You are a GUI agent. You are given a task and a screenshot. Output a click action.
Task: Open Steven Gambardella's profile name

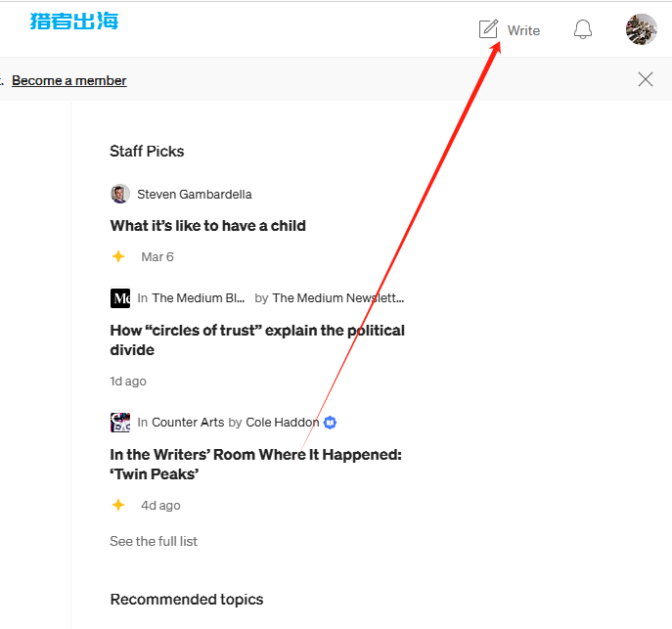pos(194,194)
